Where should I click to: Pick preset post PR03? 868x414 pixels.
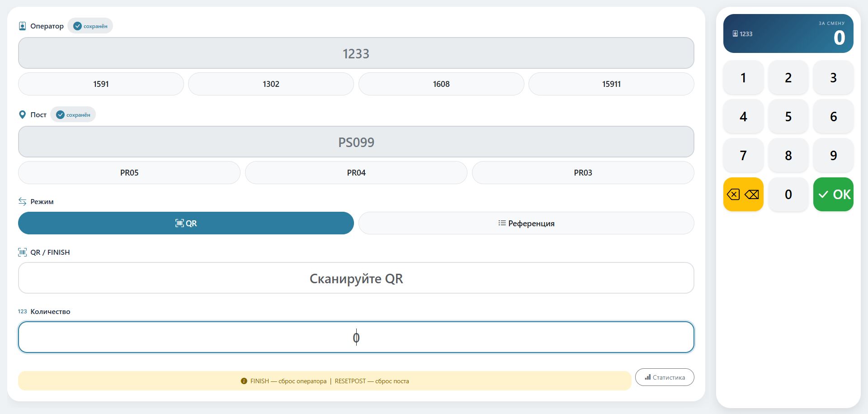pyautogui.click(x=583, y=172)
